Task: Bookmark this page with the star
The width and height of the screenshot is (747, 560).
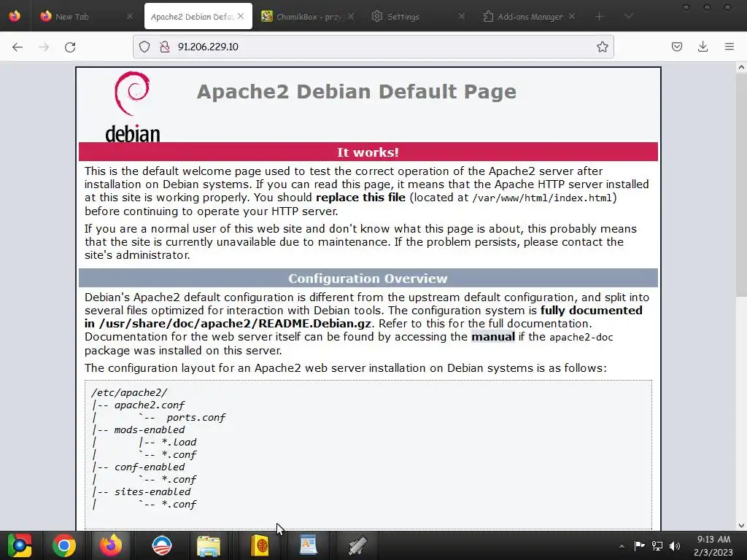Action: tap(602, 47)
